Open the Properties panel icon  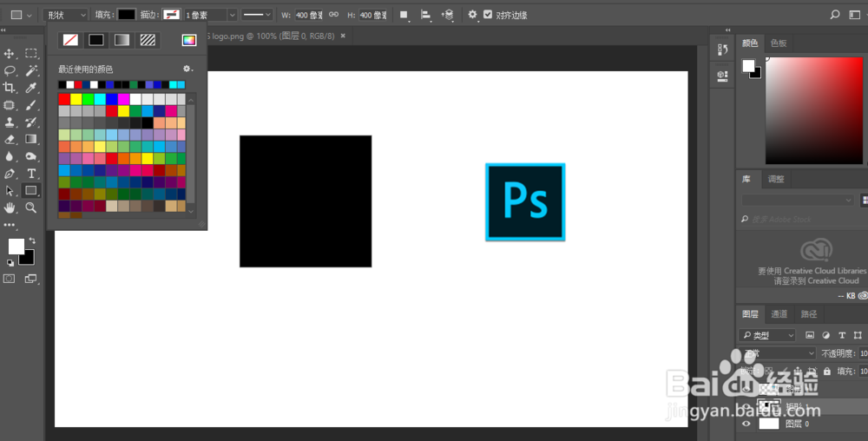(722, 76)
